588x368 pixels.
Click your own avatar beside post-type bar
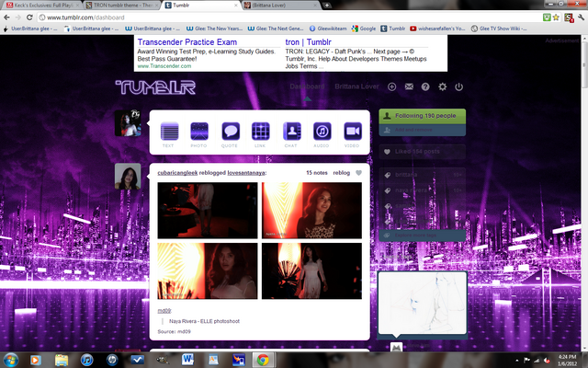coord(128,123)
